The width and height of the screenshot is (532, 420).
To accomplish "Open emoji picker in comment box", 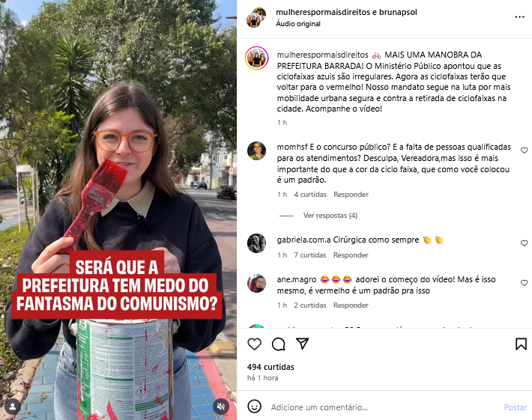I will (x=254, y=406).
